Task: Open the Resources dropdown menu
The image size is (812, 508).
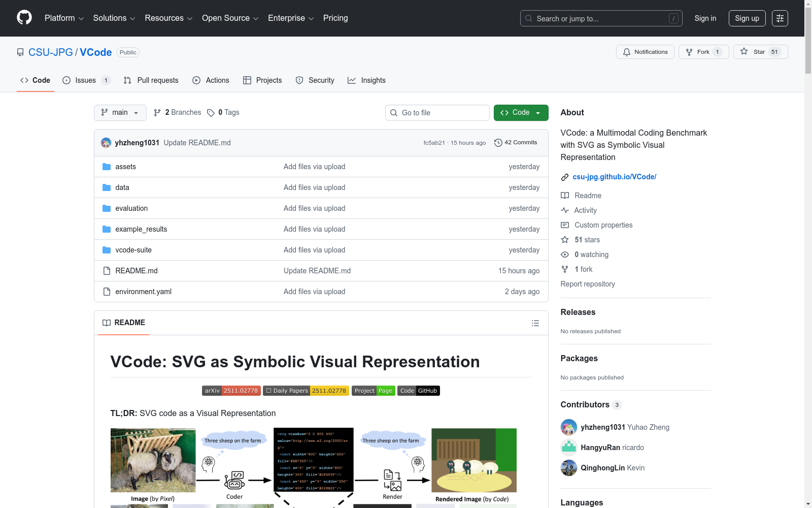Action: point(168,18)
